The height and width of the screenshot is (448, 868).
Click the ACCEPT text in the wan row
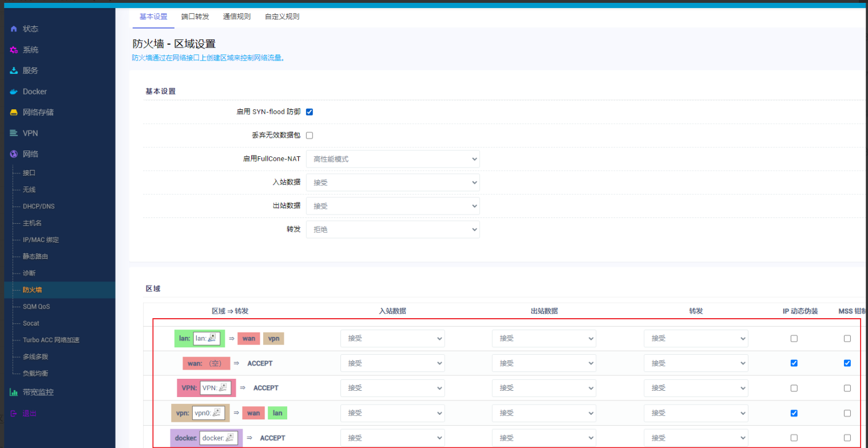pos(260,363)
